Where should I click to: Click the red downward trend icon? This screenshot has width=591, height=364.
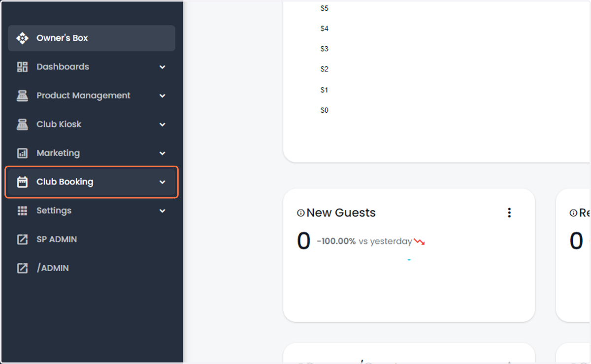coord(419,242)
